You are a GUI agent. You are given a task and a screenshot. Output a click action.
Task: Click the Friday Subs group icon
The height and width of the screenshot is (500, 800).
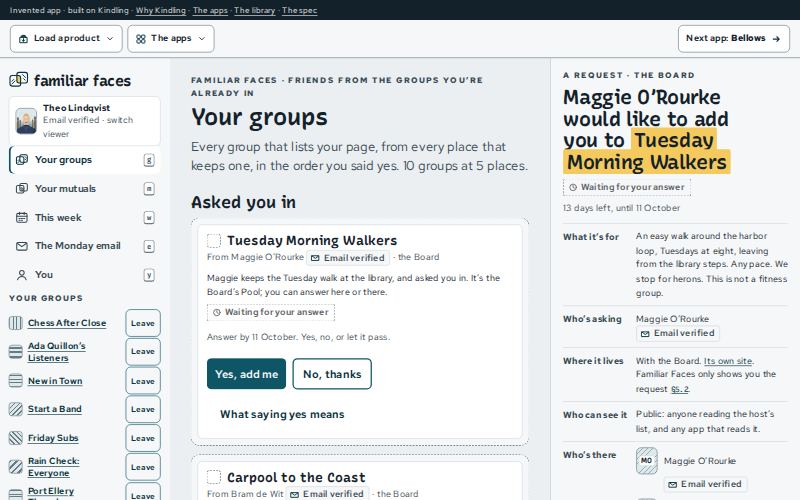[16, 438]
